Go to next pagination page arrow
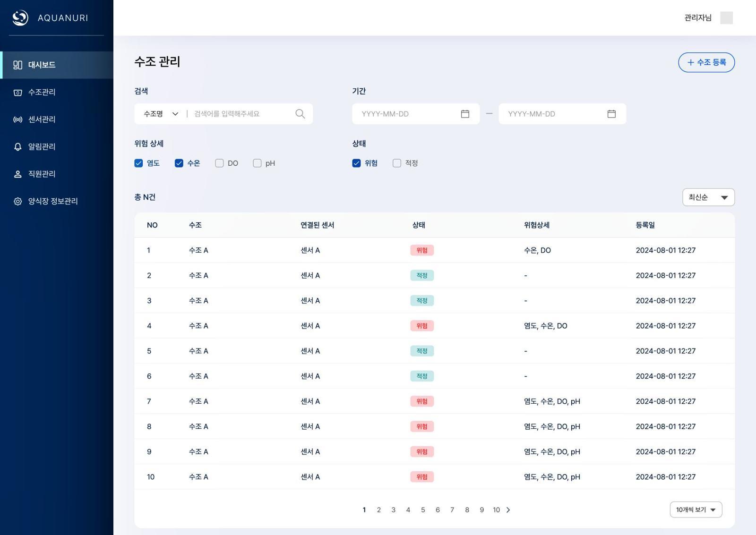756x535 pixels. [x=508, y=510]
